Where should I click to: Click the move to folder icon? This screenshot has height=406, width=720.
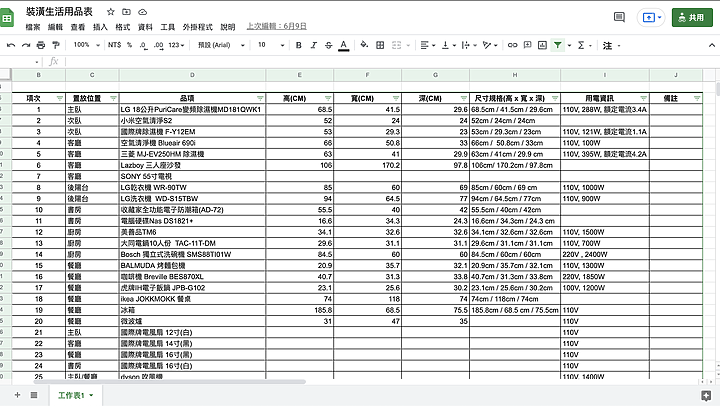coord(126,12)
